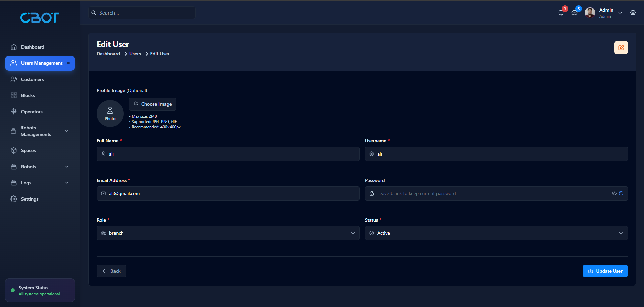Expand the Robots Managements menu
The height and width of the screenshot is (307, 644).
click(x=40, y=131)
